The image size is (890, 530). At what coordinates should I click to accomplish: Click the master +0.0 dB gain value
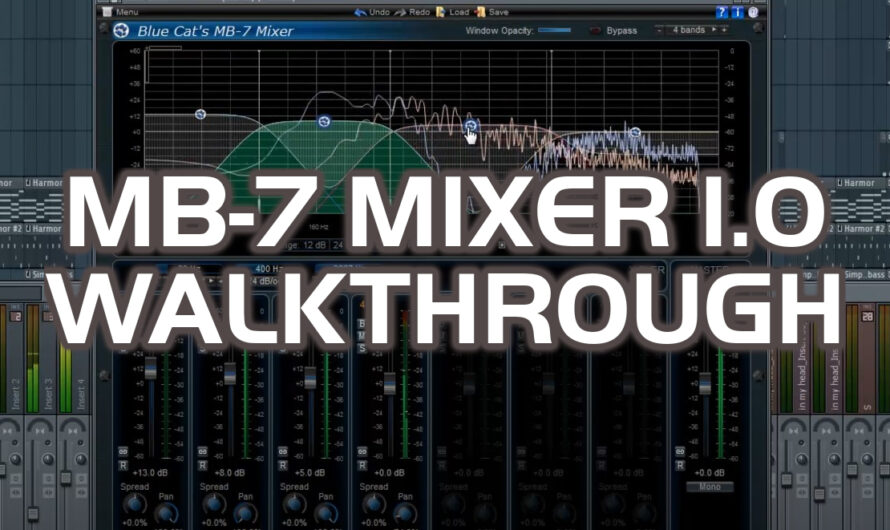point(709,473)
